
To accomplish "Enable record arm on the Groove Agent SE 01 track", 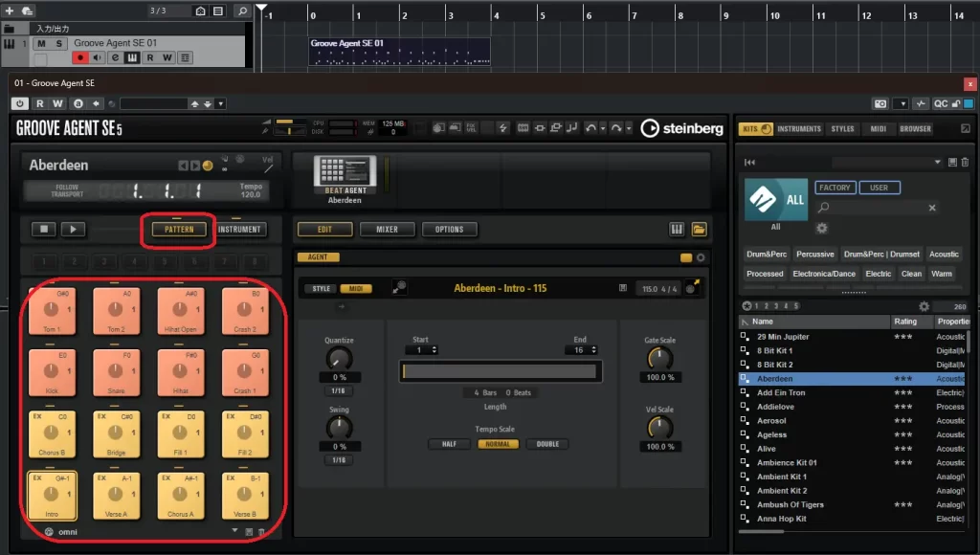I will click(80, 57).
